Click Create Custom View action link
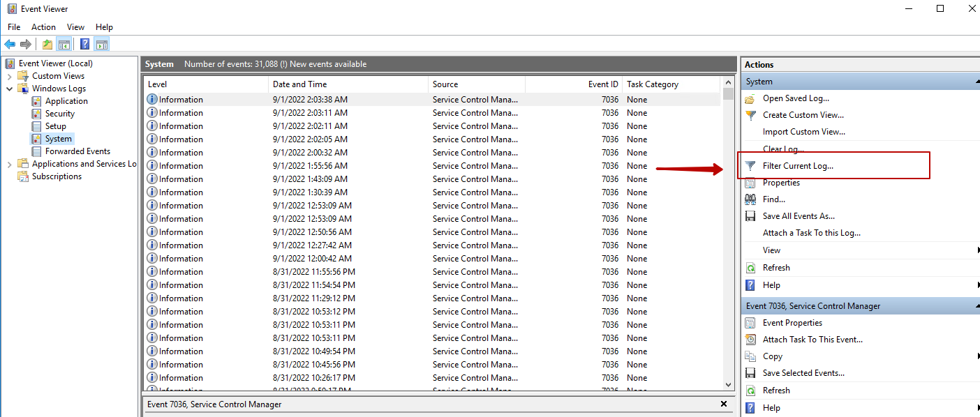This screenshot has height=417, width=980. [803, 115]
